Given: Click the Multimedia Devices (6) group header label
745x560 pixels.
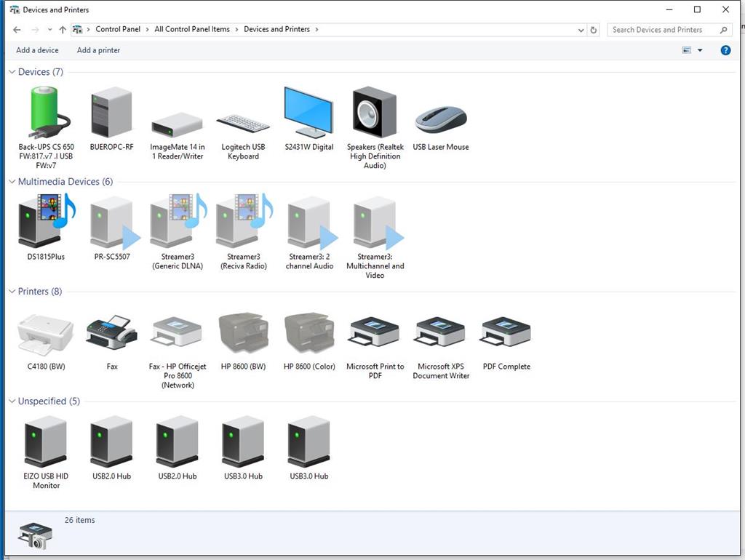Looking at the screenshot, I should point(65,181).
